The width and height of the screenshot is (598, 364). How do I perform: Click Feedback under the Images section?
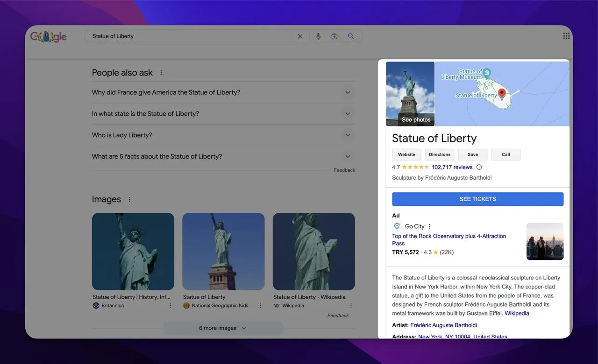[338, 316]
